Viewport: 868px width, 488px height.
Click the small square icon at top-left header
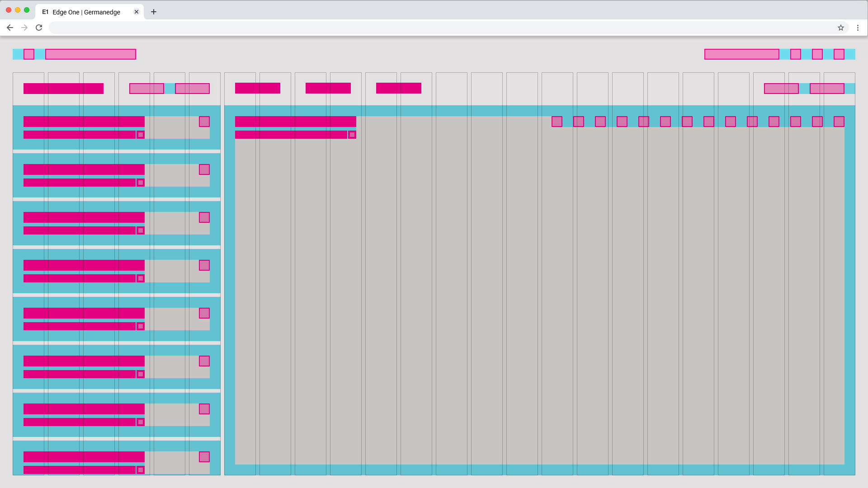click(x=29, y=54)
